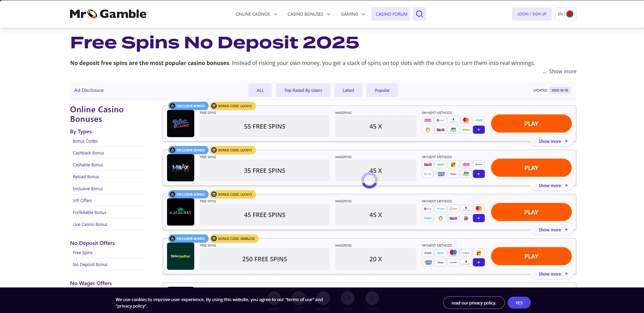The height and width of the screenshot is (313, 644).
Task: Open the Ad Disclosure link
Action: [89, 90]
